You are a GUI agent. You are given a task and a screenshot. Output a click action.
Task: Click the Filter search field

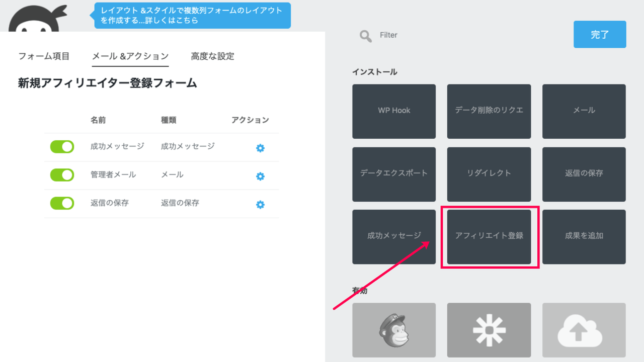[453, 35]
